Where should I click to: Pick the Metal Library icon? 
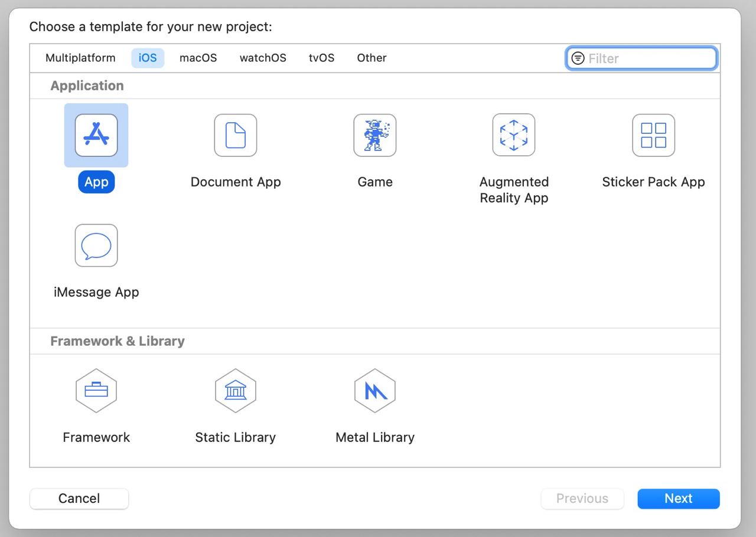pos(375,391)
